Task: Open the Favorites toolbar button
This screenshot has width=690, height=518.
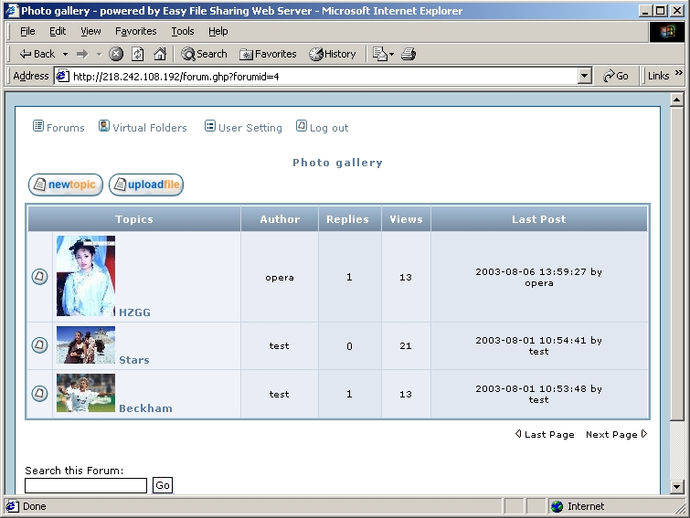Action: tap(268, 54)
